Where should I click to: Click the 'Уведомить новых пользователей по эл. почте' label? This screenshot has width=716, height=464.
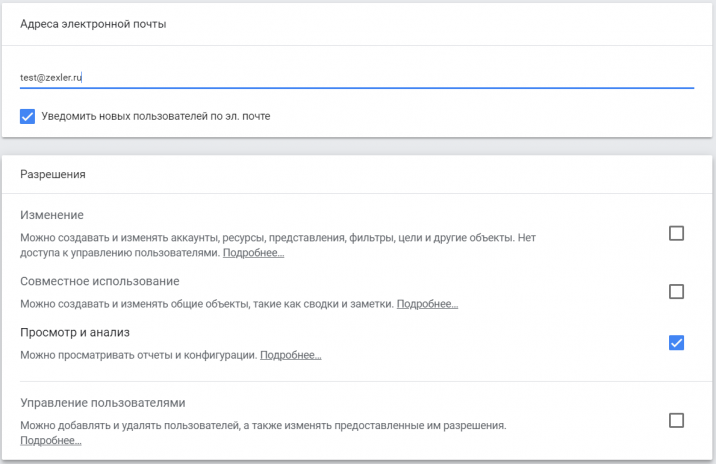[156, 116]
